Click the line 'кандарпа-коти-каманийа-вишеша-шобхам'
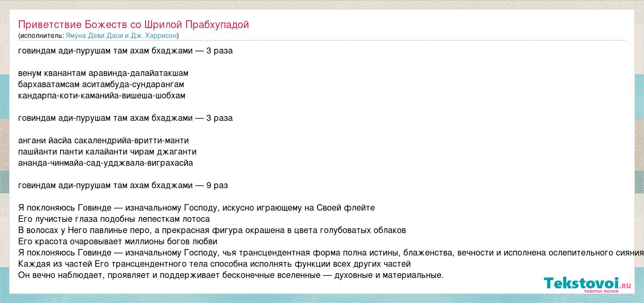644x303 pixels. point(102,96)
